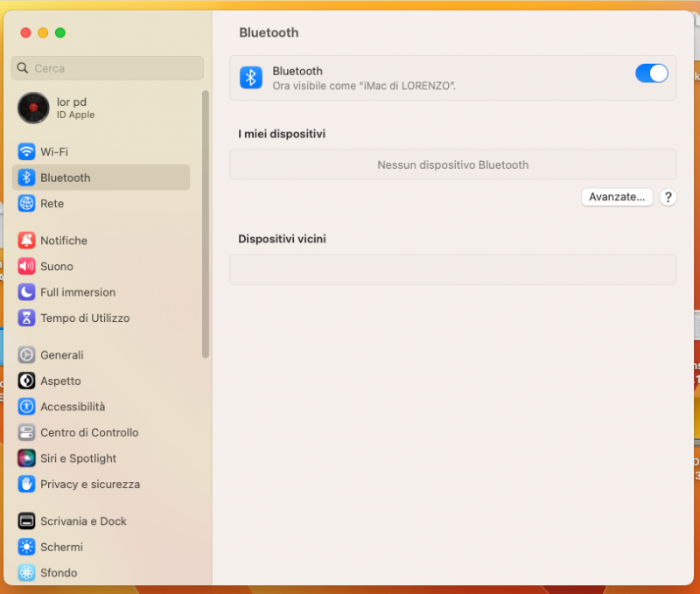Open Tempo di Utilizzo hourglass icon

click(26, 318)
